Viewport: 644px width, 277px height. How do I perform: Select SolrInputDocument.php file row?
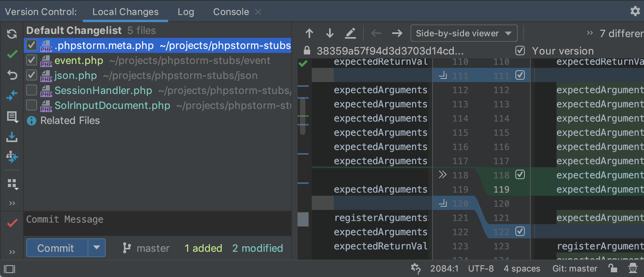click(158, 105)
